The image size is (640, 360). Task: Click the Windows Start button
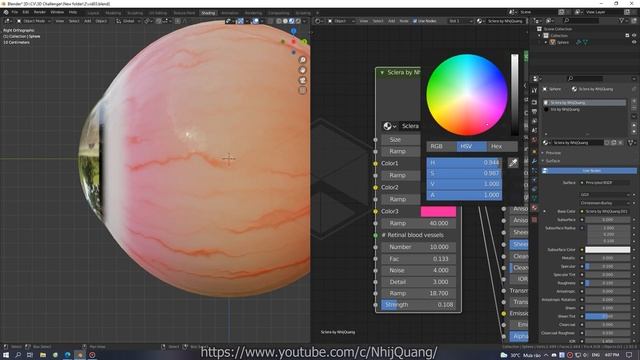(x=6, y=355)
